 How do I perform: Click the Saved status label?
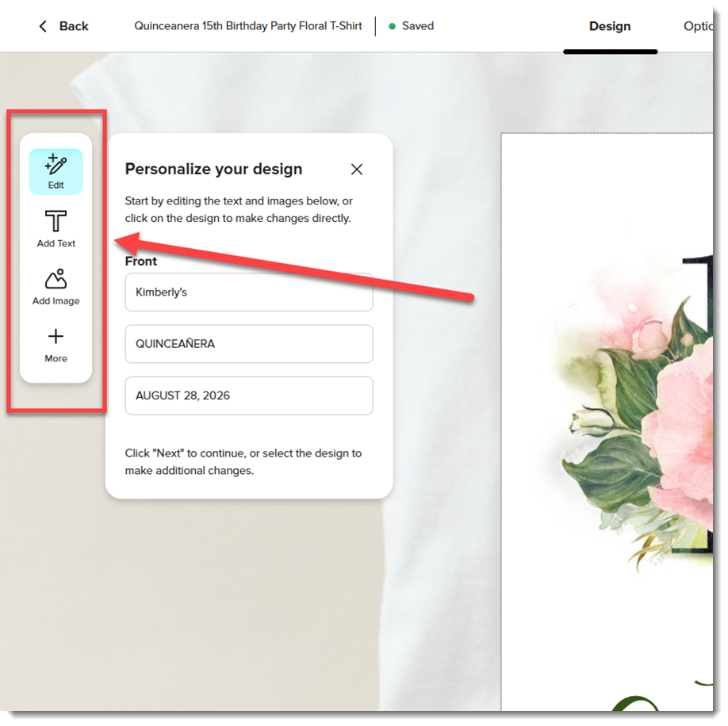418,26
